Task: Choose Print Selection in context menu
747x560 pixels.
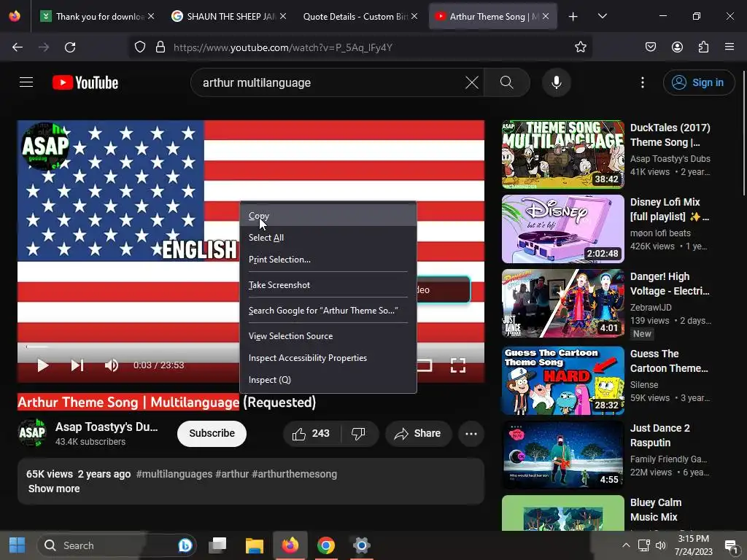Action: (328, 259)
